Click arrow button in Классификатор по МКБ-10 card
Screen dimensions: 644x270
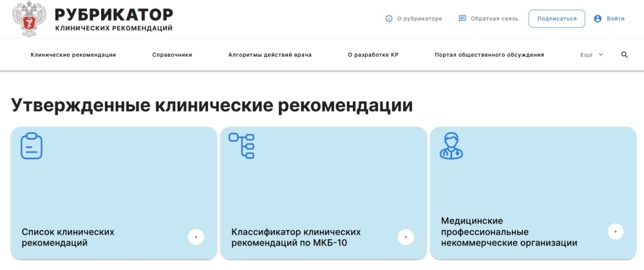click(406, 237)
